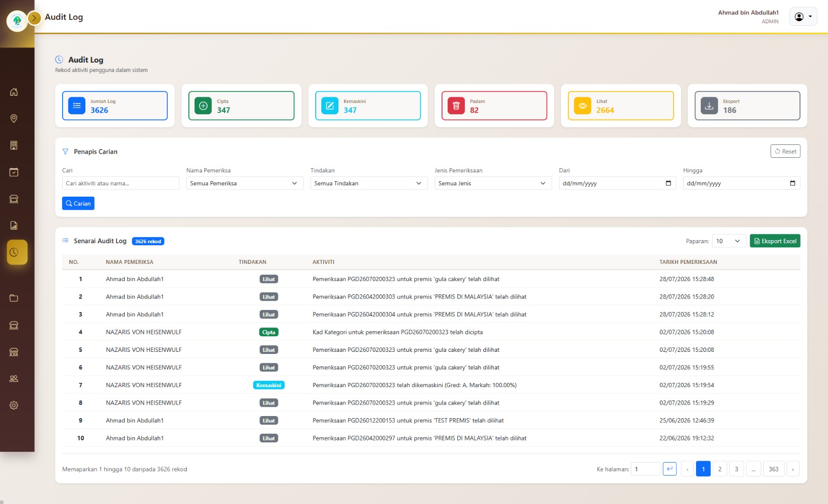Go to page 3
The height and width of the screenshot is (504, 828).
coord(736,469)
